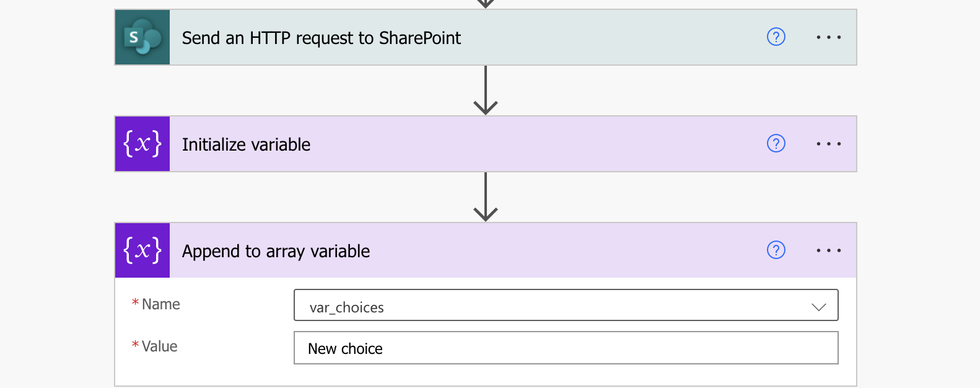
Task: Click the arrow above the SharePoint action
Action: [x=486, y=4]
